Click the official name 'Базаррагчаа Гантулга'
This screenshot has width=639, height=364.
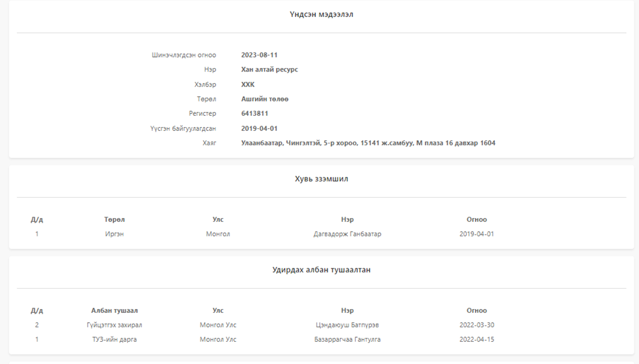click(x=347, y=340)
